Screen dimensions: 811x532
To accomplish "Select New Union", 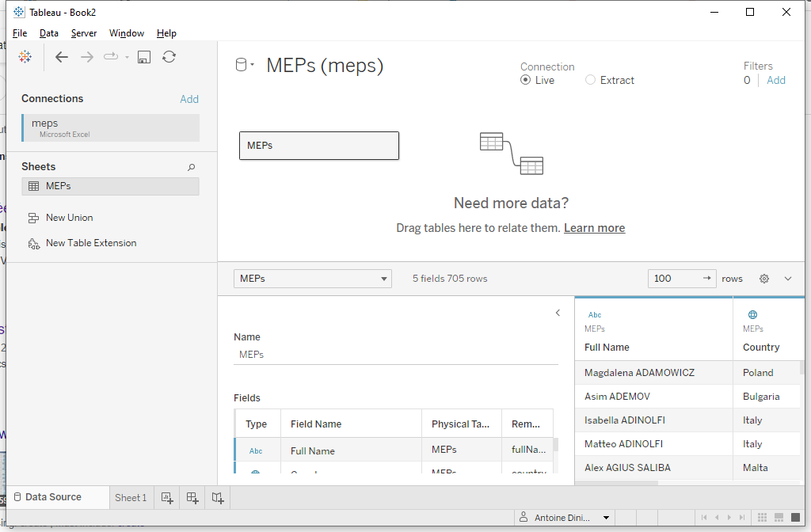I will 70,218.
